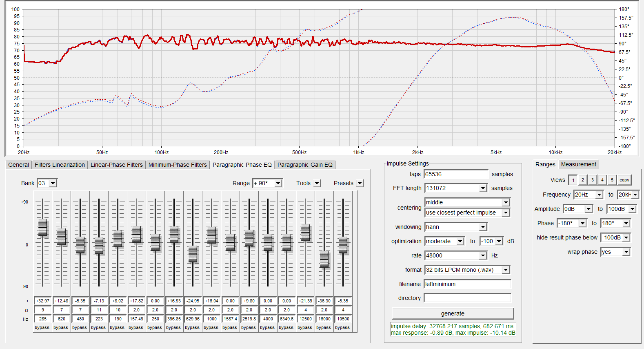Click the copy views button

pyautogui.click(x=624, y=180)
